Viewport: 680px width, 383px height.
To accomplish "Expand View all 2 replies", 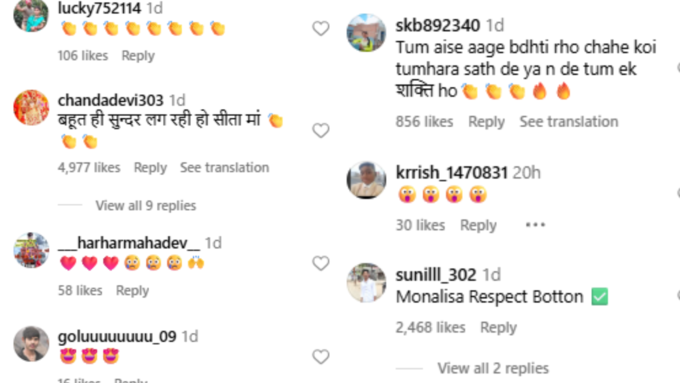I will [493, 368].
